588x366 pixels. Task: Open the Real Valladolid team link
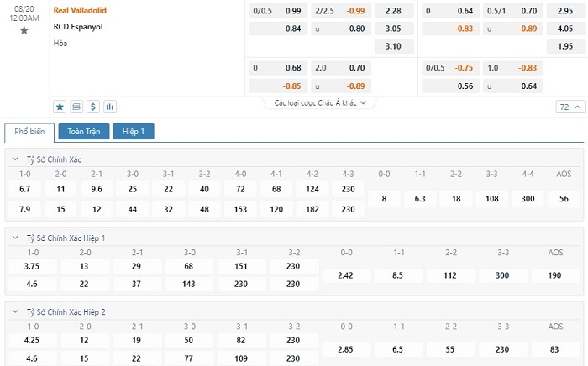(80, 11)
